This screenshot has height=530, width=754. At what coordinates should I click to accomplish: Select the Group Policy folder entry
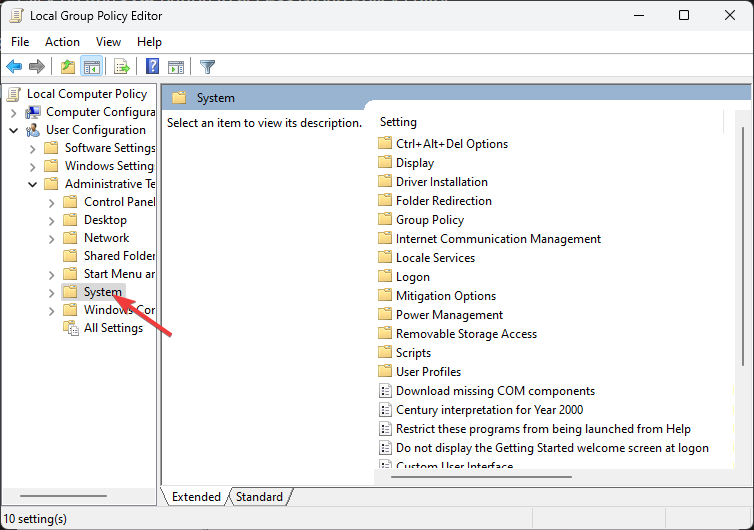tap(430, 220)
